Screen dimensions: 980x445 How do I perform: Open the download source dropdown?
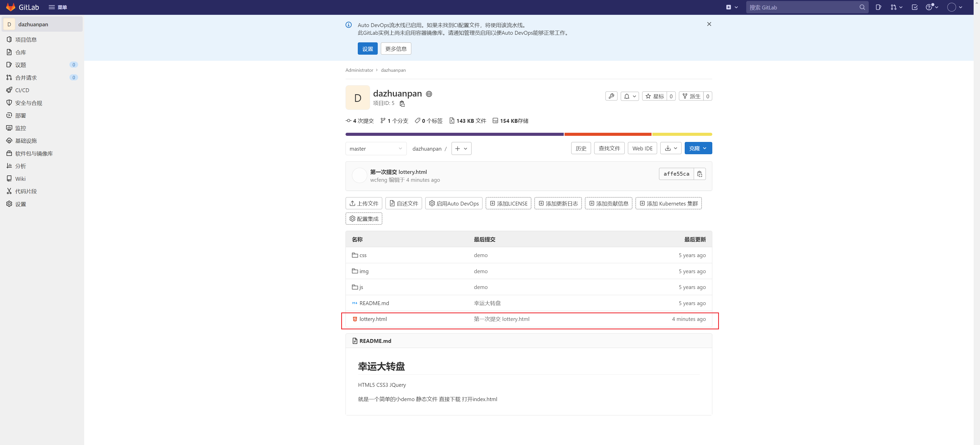(671, 148)
